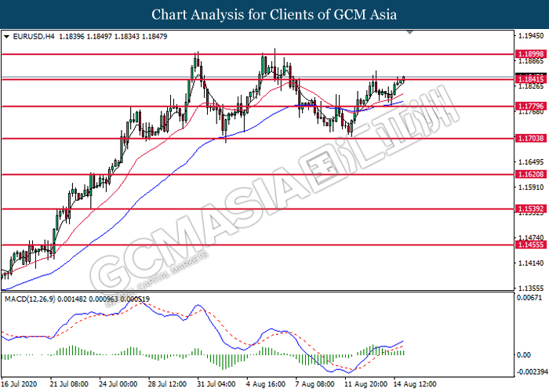Select the 1.18998 resistance price label

(531, 54)
